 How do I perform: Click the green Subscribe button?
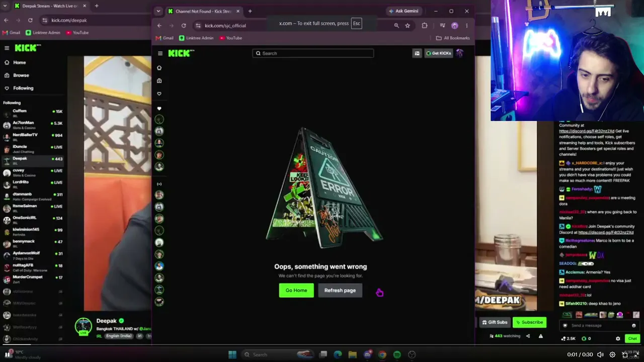[x=529, y=322]
